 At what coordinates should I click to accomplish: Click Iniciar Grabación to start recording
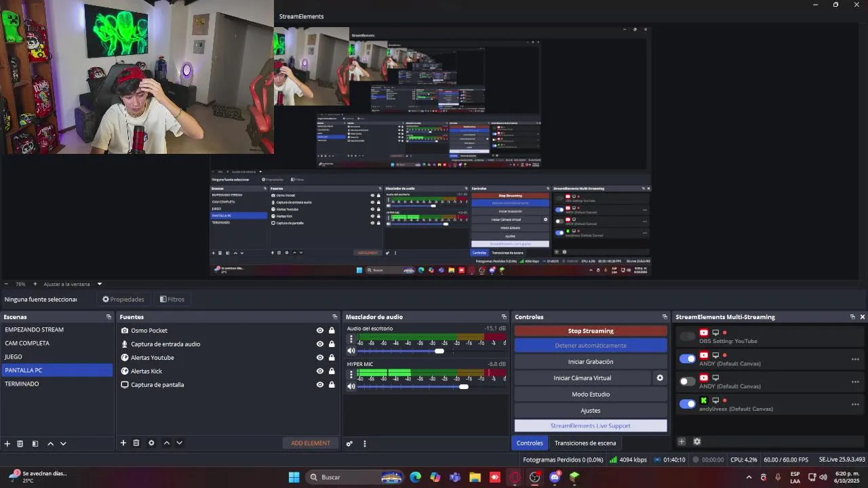[591, 362]
